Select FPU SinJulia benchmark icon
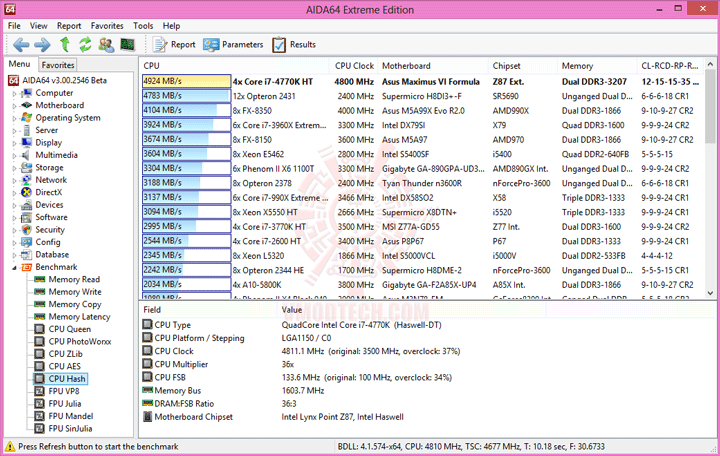Viewport: 720px width, 456px height. [x=40, y=428]
